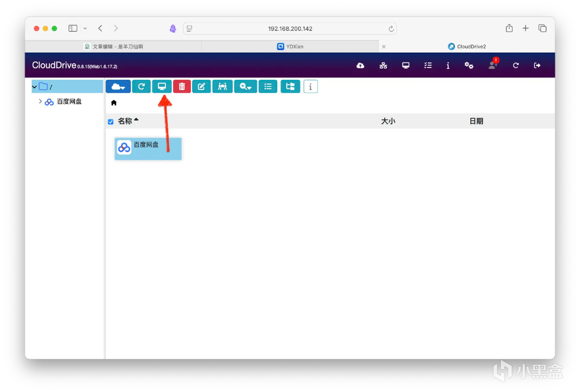Screen dimensions: 580x392
Task: Toggle the folder tree panel button
Action: point(290,87)
